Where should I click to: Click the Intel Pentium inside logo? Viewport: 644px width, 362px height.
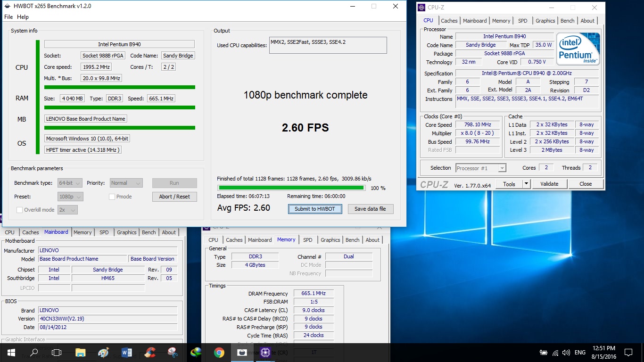tap(578, 49)
